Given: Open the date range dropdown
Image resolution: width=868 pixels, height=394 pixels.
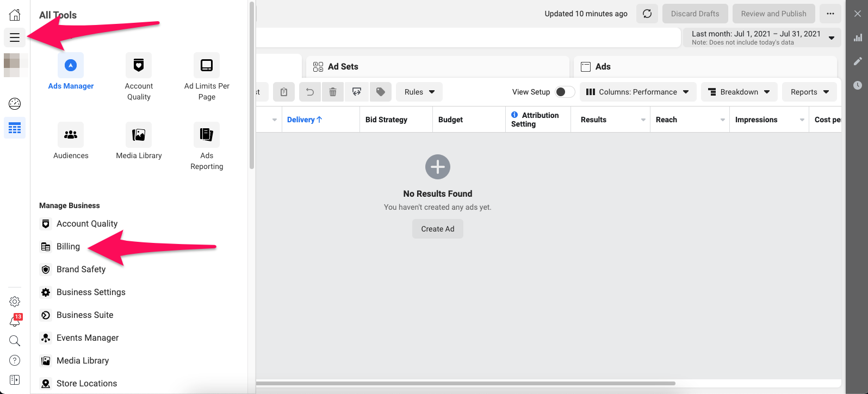Looking at the screenshot, I should [762, 37].
